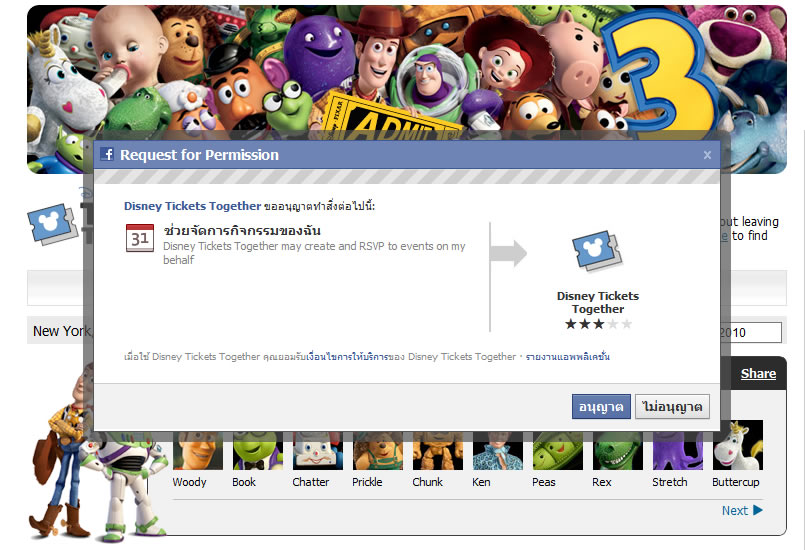The height and width of the screenshot is (550, 805).
Task: Select the Book character thumbnail
Action: tap(258, 451)
